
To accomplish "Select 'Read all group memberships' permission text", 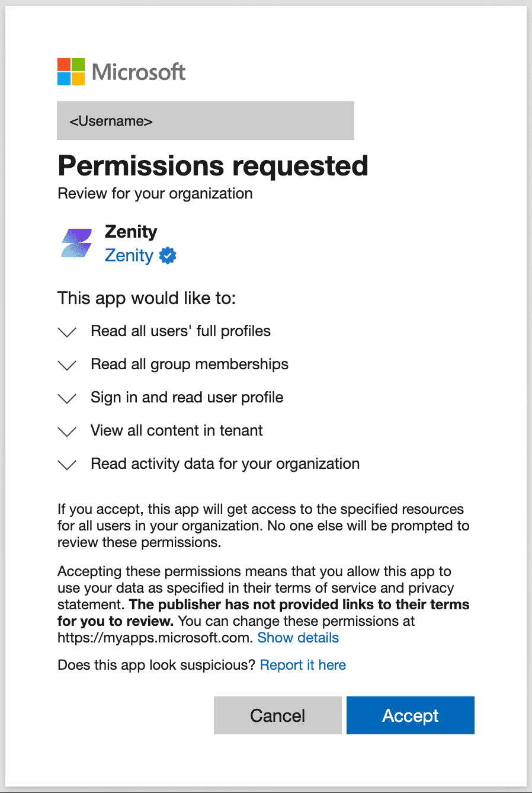I will [x=190, y=364].
